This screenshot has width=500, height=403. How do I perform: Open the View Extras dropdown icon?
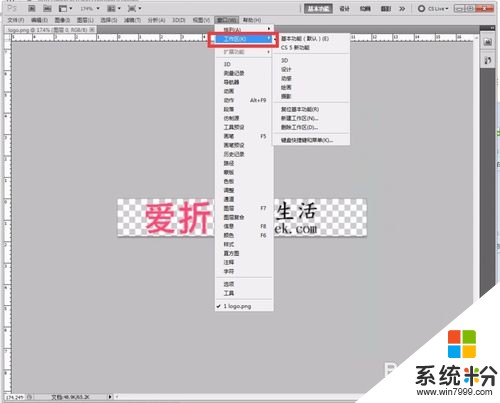65,8
